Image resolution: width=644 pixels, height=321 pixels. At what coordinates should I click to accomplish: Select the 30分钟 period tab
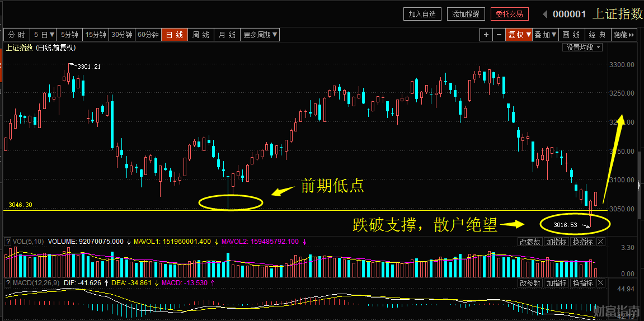123,35
